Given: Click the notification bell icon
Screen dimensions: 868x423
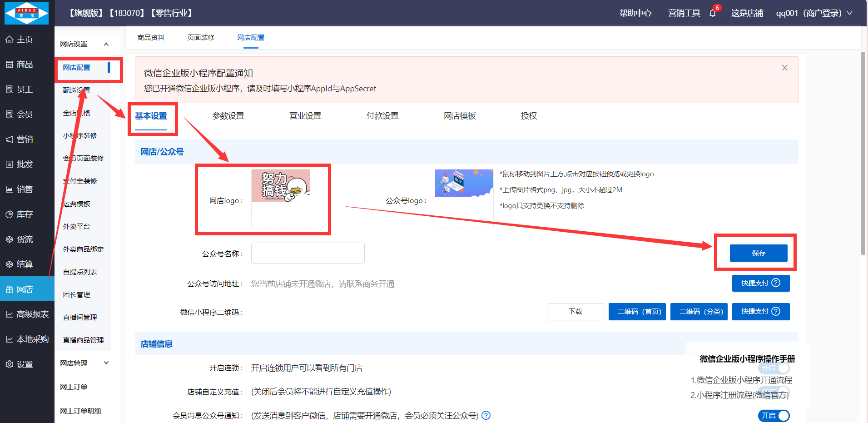Looking at the screenshot, I should (x=712, y=13).
